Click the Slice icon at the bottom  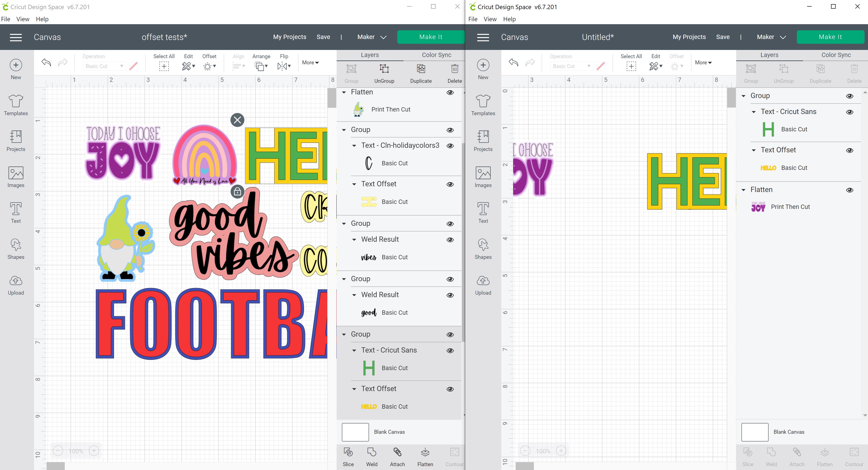[348, 457]
